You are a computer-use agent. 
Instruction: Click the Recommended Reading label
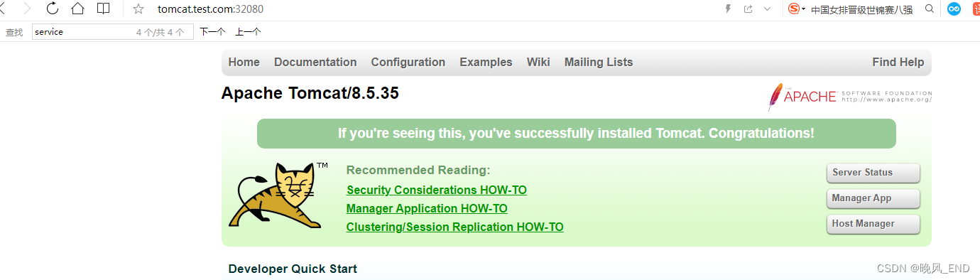(418, 171)
